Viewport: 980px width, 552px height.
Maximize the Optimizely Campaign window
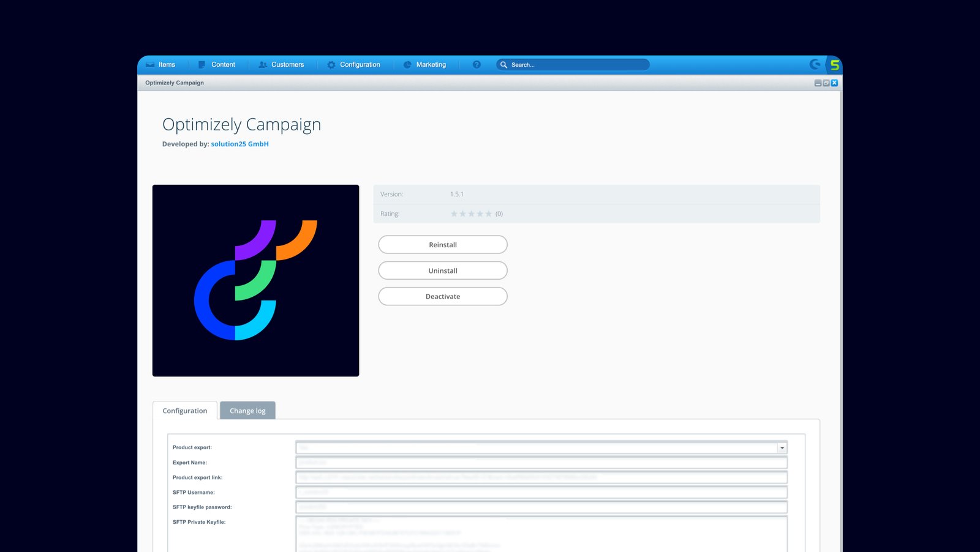(826, 83)
